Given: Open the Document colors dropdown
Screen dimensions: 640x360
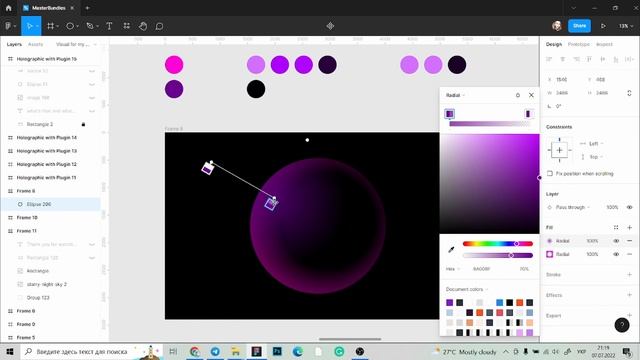Looking at the screenshot, I should coord(467,289).
